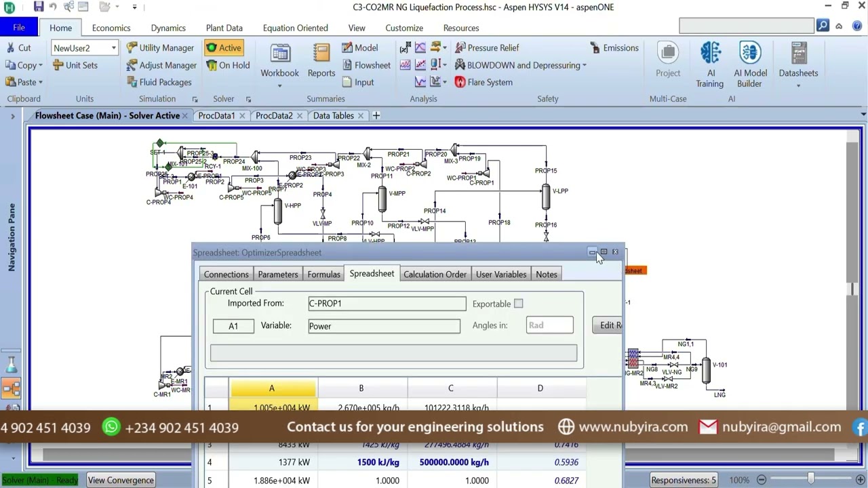868x488 pixels.
Task: Add a new tab with the plus button
Action: coord(376,115)
